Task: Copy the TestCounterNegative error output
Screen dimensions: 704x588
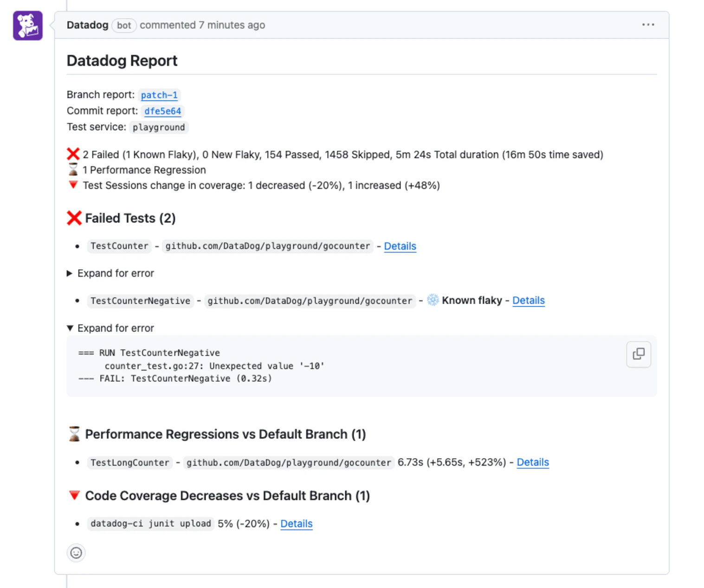Action: coord(639,354)
